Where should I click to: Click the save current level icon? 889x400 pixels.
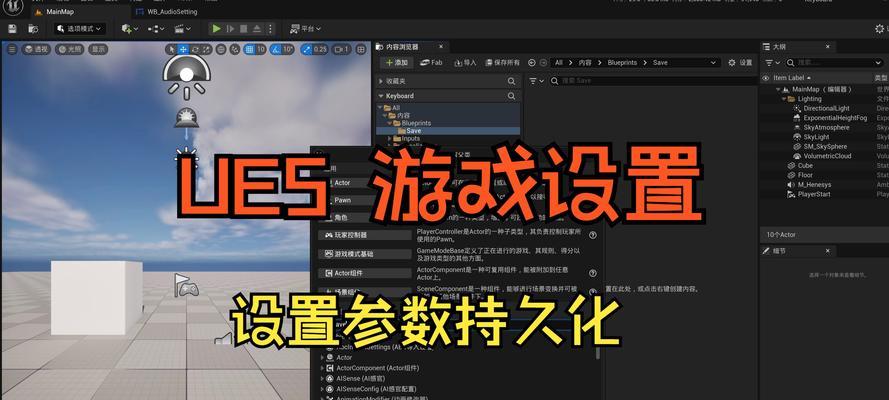coord(11,28)
